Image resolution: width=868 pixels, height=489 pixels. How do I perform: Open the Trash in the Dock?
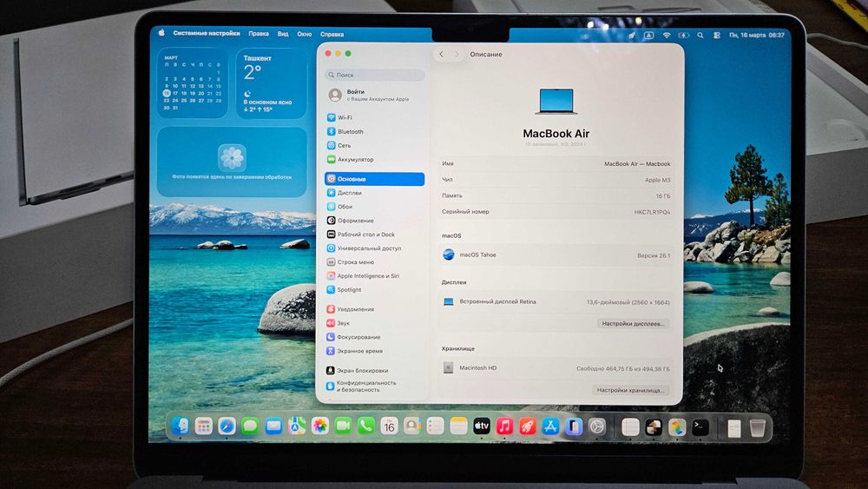757,427
